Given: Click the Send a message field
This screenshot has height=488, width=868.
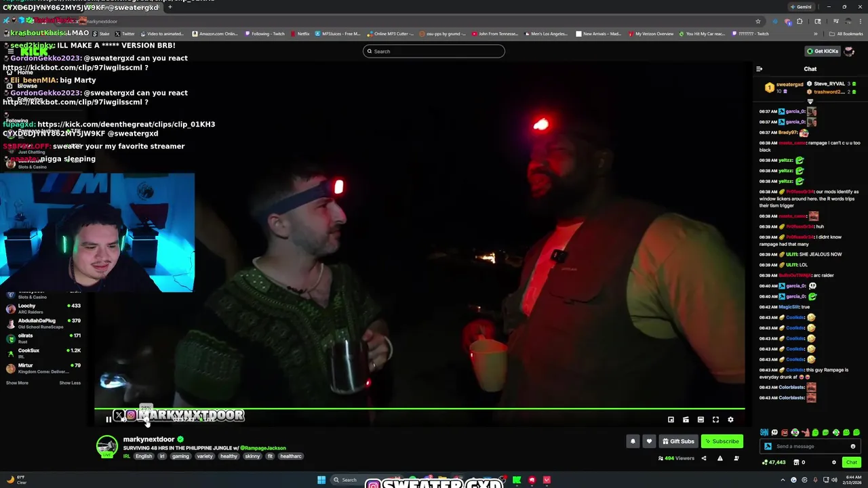Looking at the screenshot, I should click(x=810, y=446).
